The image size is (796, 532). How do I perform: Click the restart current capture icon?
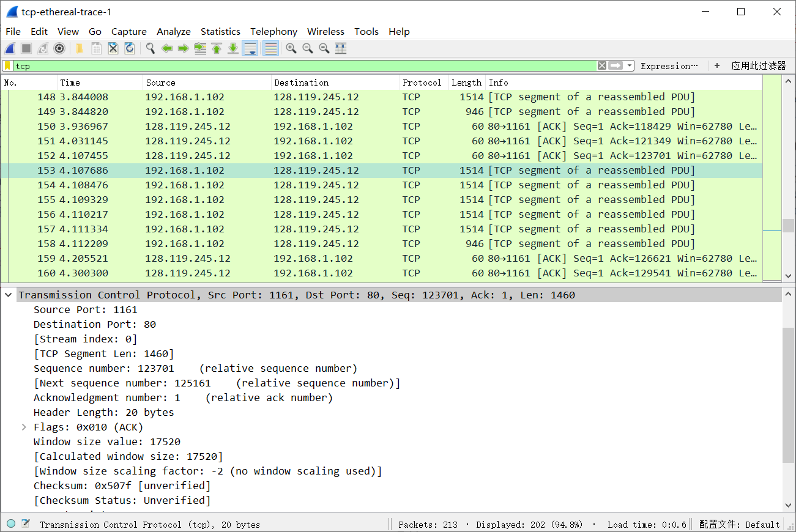click(x=43, y=48)
